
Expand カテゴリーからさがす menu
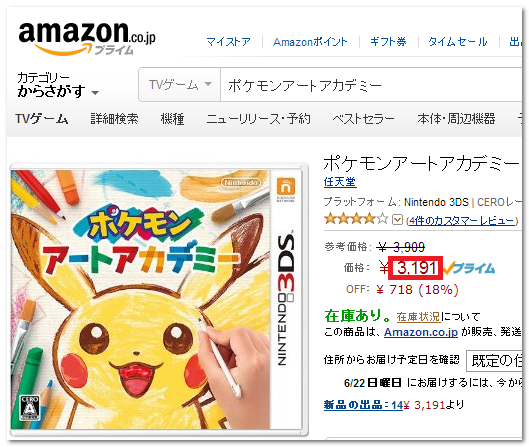point(58,85)
